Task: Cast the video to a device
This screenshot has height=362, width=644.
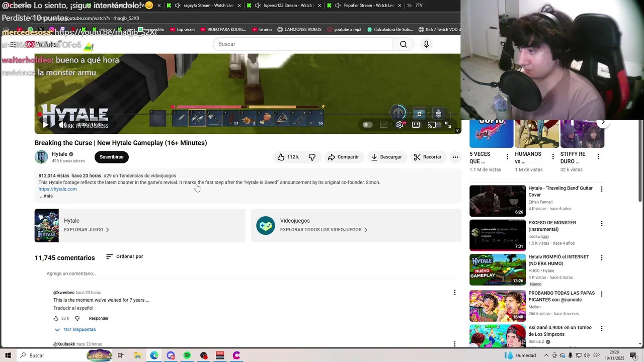Action: (x=432, y=125)
